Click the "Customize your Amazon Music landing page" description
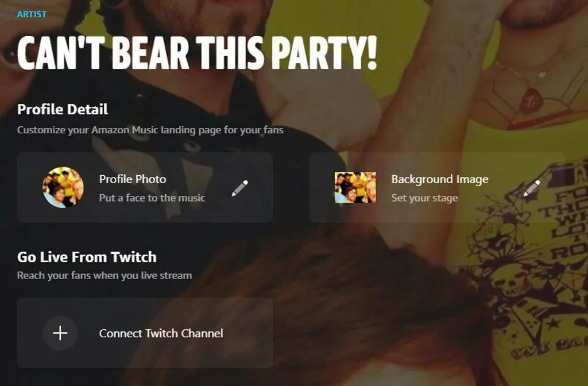588x386 pixels. click(150, 130)
